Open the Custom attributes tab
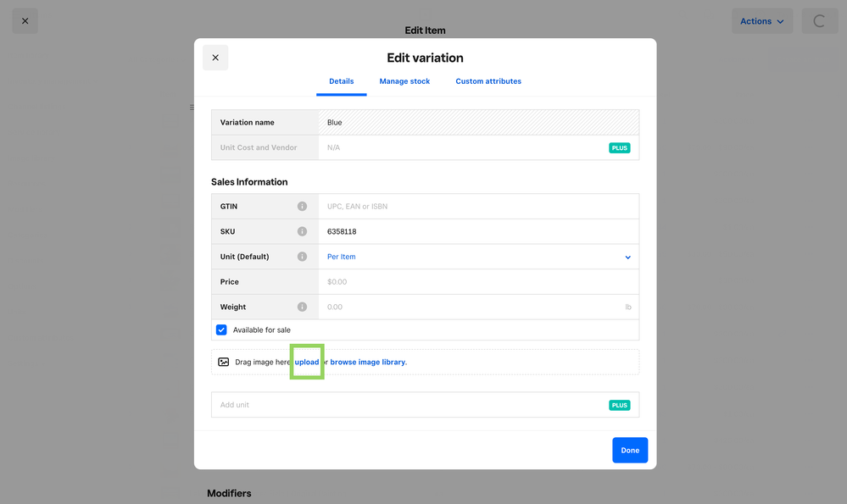 click(x=488, y=81)
